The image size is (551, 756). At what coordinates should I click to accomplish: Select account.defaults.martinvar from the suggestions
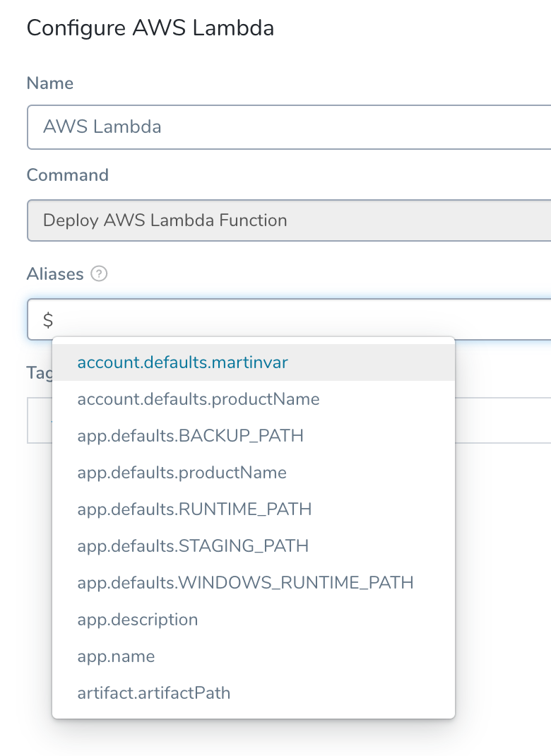click(x=254, y=362)
